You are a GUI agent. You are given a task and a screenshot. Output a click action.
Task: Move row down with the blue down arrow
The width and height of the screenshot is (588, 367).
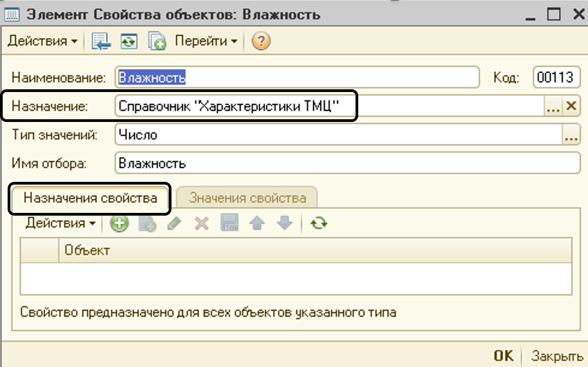coord(284,223)
